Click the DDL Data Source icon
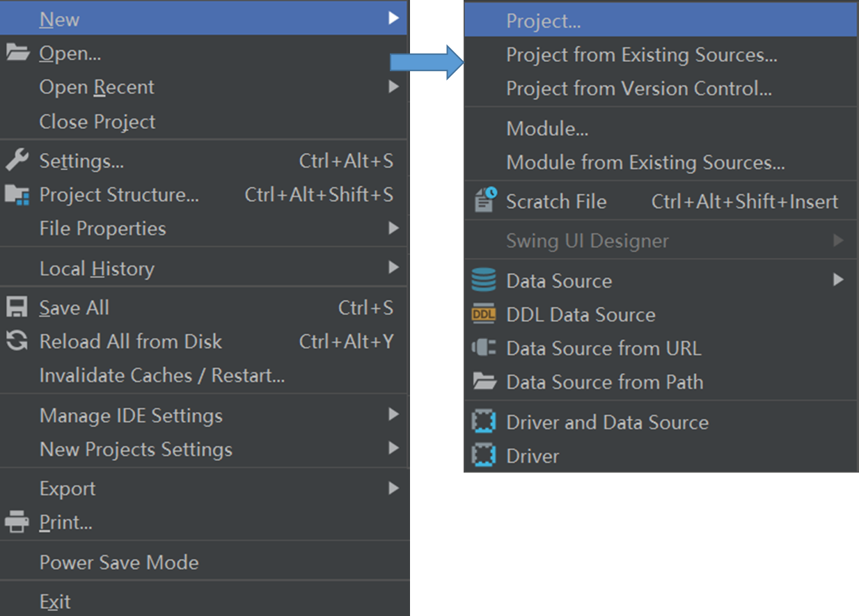Viewport: 859px width, 616px height. [484, 315]
